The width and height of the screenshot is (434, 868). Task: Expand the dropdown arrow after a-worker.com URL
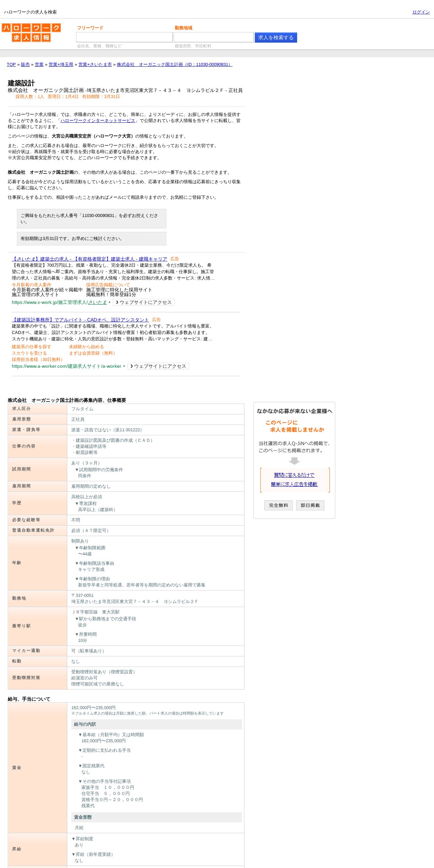click(124, 366)
